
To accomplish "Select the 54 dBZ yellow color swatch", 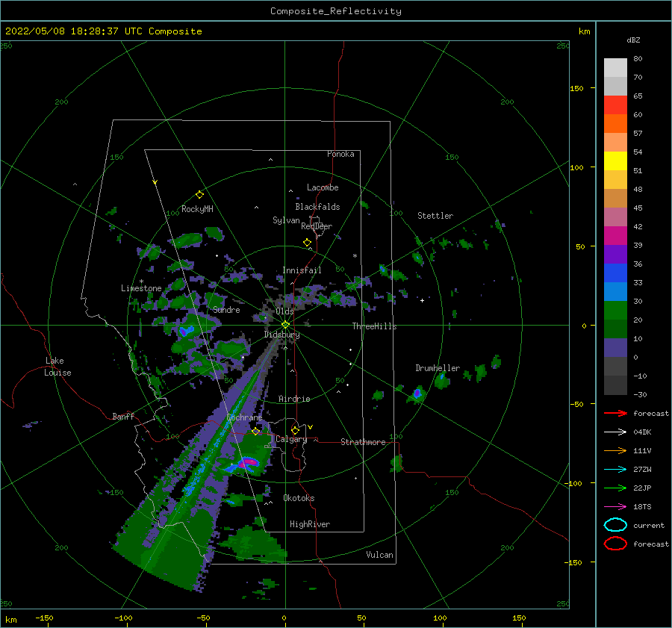I will [x=615, y=161].
